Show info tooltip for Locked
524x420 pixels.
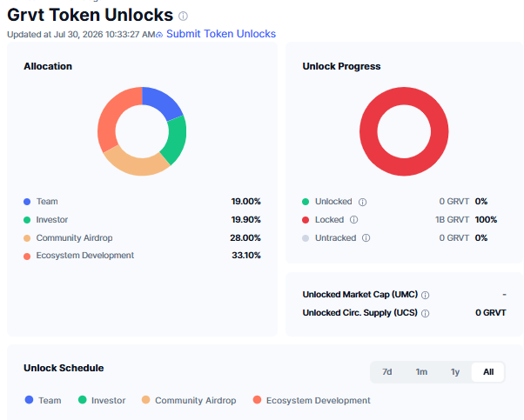(x=353, y=220)
